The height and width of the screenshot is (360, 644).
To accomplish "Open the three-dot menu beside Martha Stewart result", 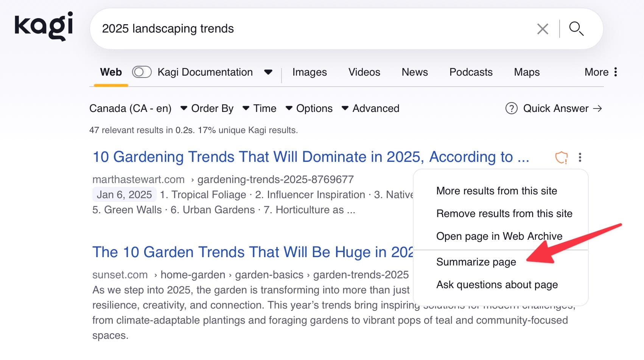I will click(580, 157).
